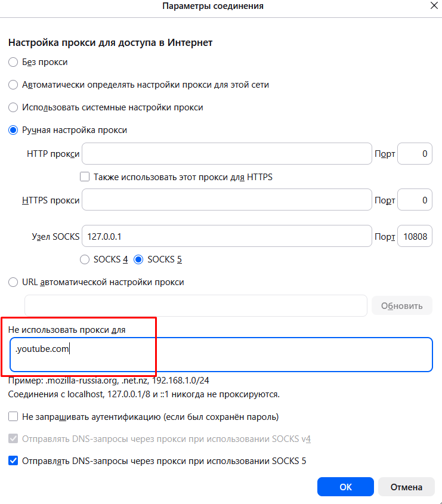This screenshot has width=442, height=504.
Task: Select the SOCKS 5 radio button
Action: 138,259
